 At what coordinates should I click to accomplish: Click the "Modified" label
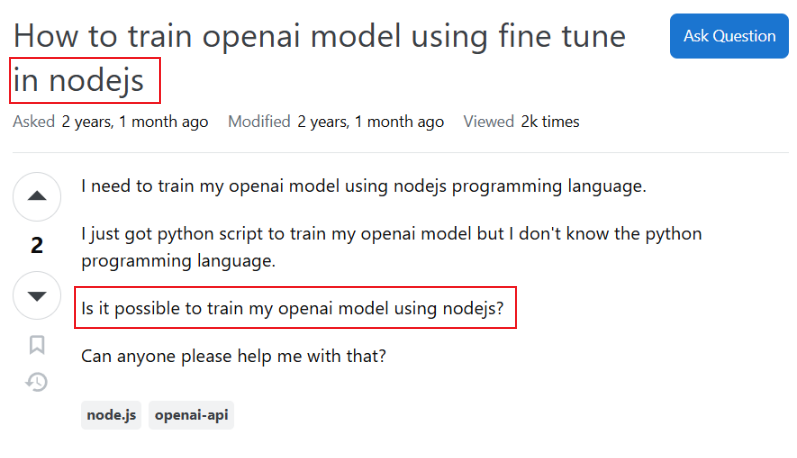pyautogui.click(x=259, y=122)
